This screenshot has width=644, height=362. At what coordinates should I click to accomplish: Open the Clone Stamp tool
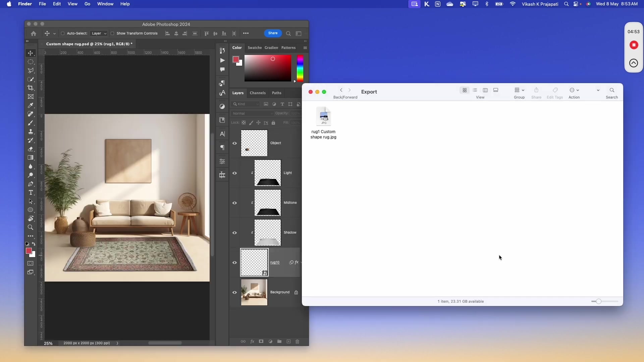click(31, 131)
